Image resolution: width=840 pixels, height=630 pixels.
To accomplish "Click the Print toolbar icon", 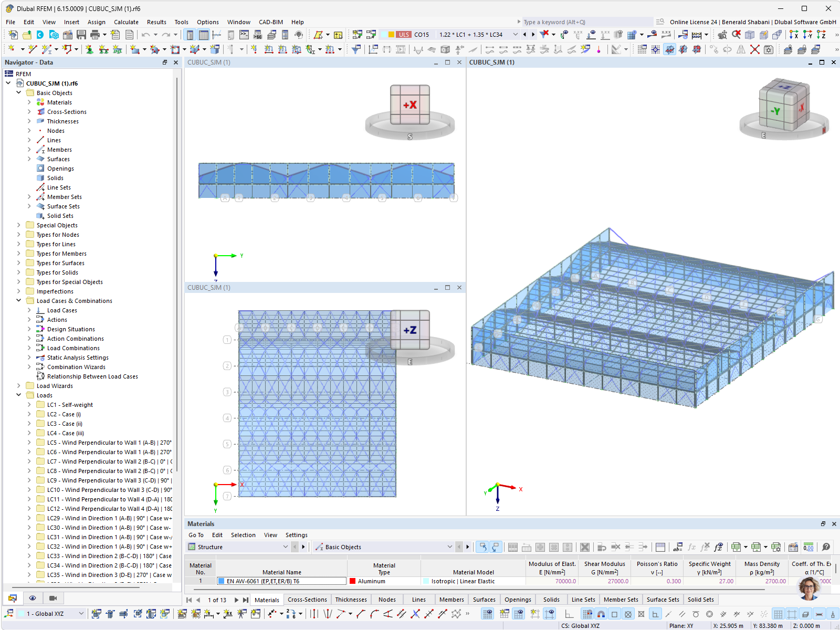I will [95, 35].
